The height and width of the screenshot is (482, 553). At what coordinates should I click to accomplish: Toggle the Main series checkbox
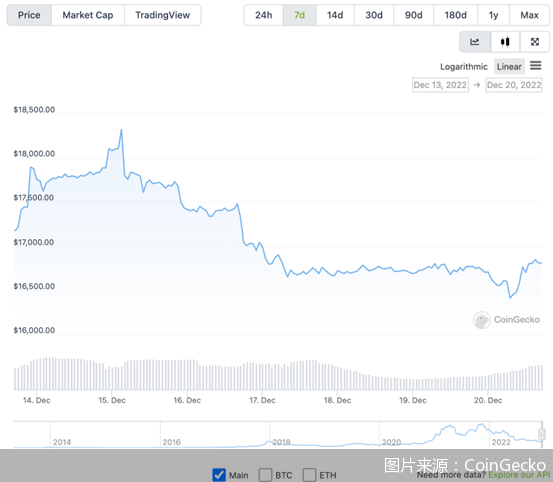point(219,475)
